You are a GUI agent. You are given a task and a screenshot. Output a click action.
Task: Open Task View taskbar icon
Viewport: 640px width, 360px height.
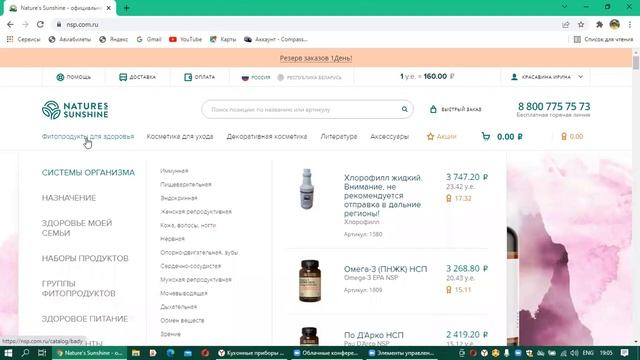[x=42, y=353]
